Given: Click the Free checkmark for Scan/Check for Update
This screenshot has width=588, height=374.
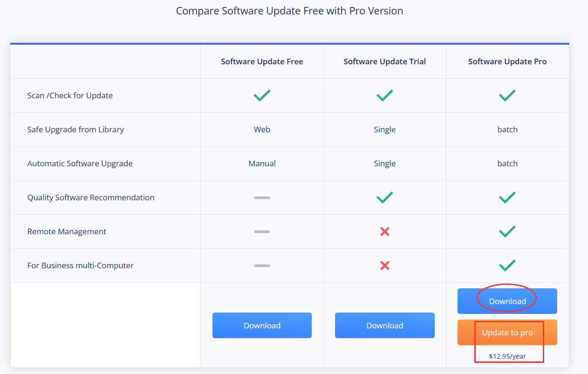Looking at the screenshot, I should click(262, 95).
